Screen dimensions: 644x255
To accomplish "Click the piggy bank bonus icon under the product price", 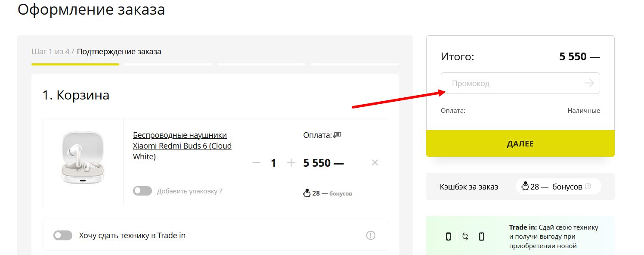I will pyautogui.click(x=307, y=193).
